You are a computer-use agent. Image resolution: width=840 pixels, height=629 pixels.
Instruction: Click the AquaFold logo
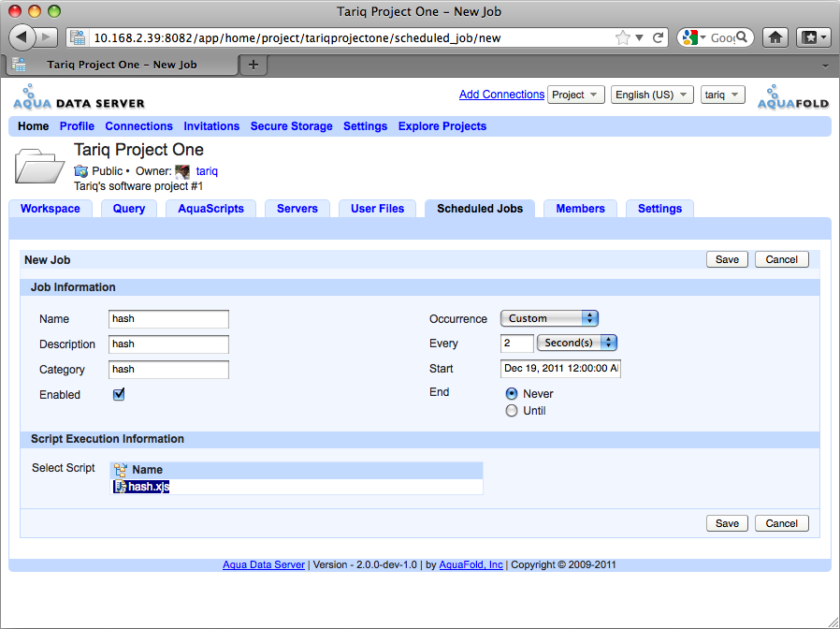[x=793, y=96]
